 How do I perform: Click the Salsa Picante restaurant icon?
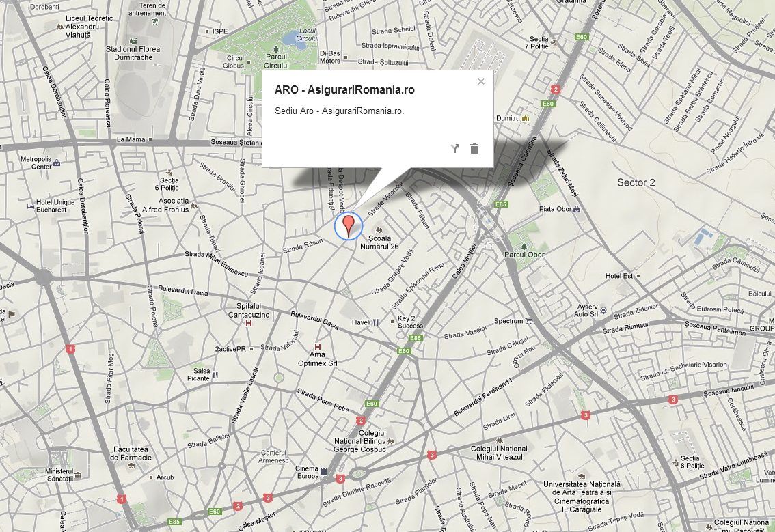click(x=215, y=375)
